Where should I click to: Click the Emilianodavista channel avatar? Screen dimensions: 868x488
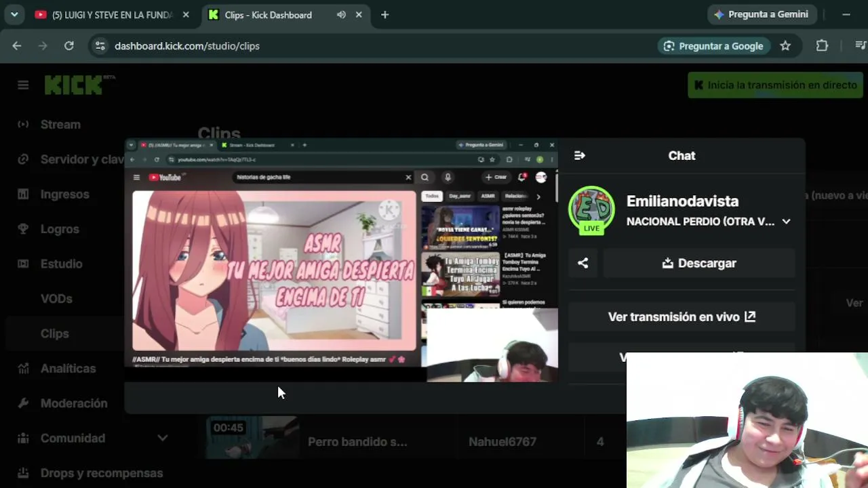(592, 210)
